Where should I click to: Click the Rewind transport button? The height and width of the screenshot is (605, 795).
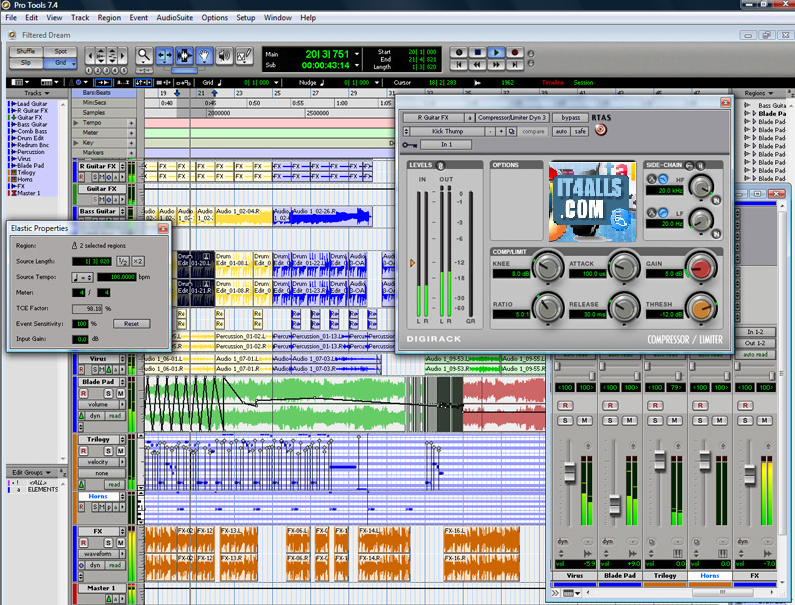click(x=477, y=64)
